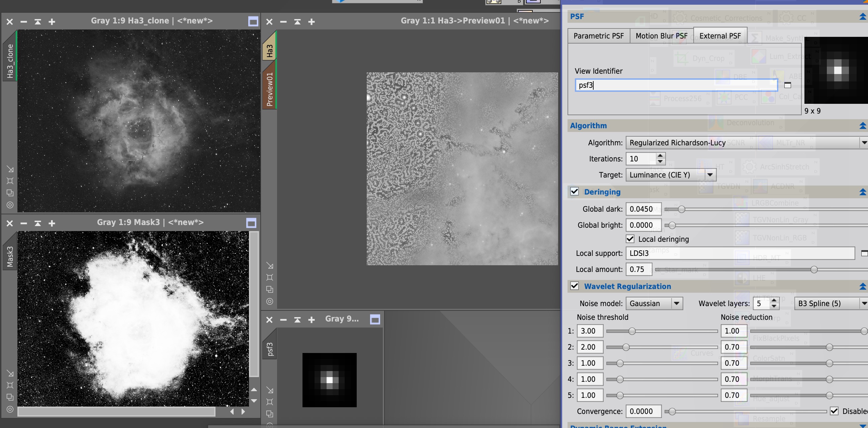Adjust the Global dark slider

(681, 209)
